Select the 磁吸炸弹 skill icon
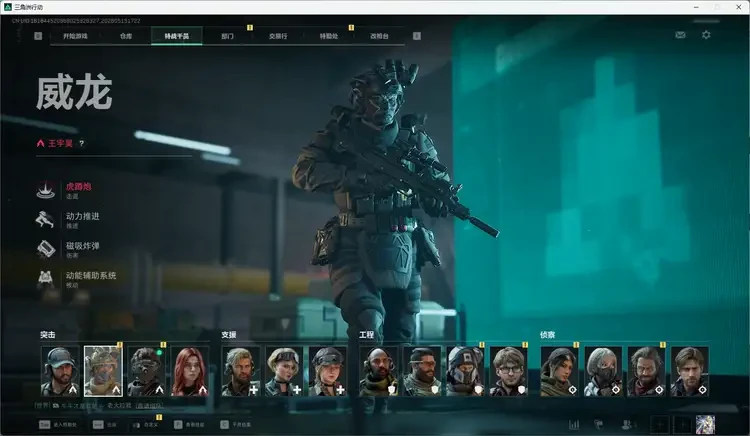This screenshot has width=750, height=436. click(x=46, y=249)
